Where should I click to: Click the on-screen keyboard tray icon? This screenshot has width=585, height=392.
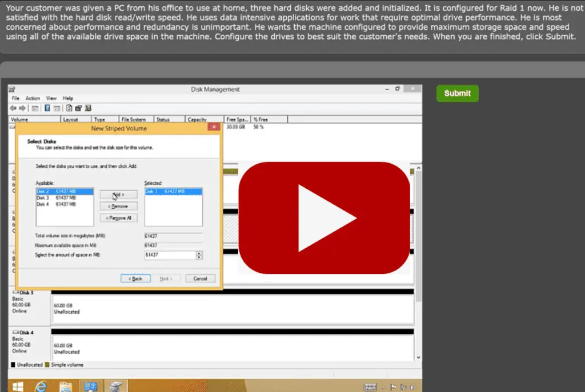pos(370,387)
